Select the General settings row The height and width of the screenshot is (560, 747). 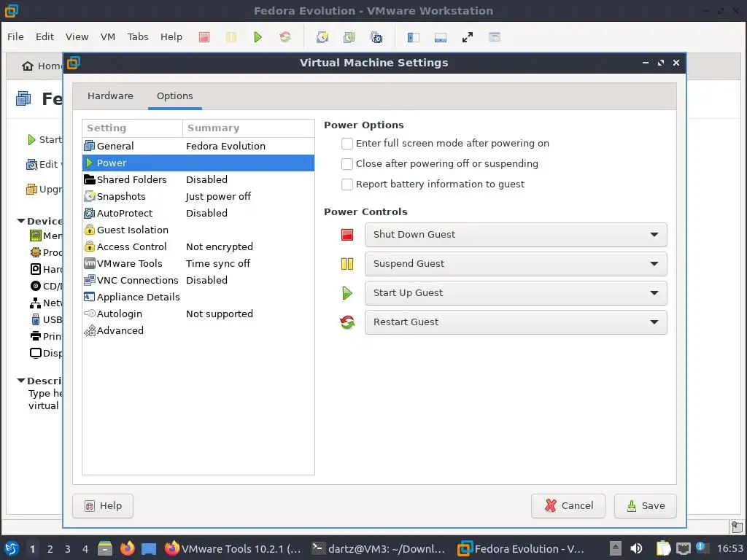(198, 146)
